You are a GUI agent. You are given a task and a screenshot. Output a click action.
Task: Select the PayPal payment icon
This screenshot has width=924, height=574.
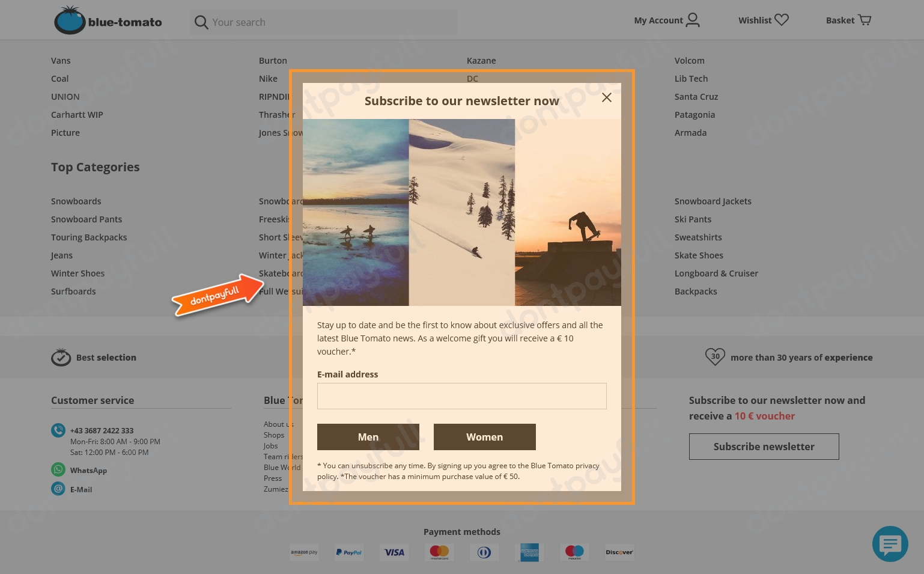pos(349,552)
